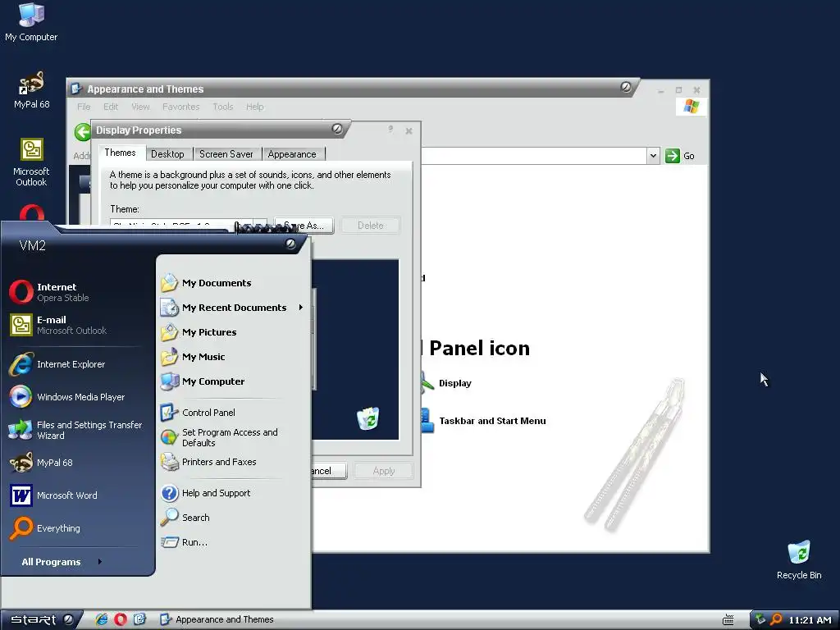This screenshot has width=840, height=630.
Task: Select Appearance and Themes taskbar button
Action: pyautogui.click(x=217, y=619)
